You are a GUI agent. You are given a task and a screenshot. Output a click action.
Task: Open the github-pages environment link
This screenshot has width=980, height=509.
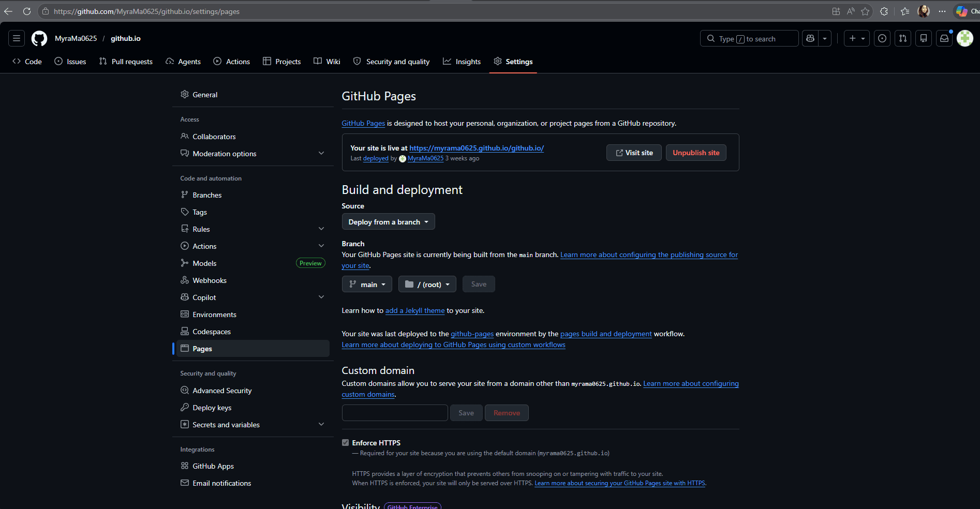tap(472, 334)
